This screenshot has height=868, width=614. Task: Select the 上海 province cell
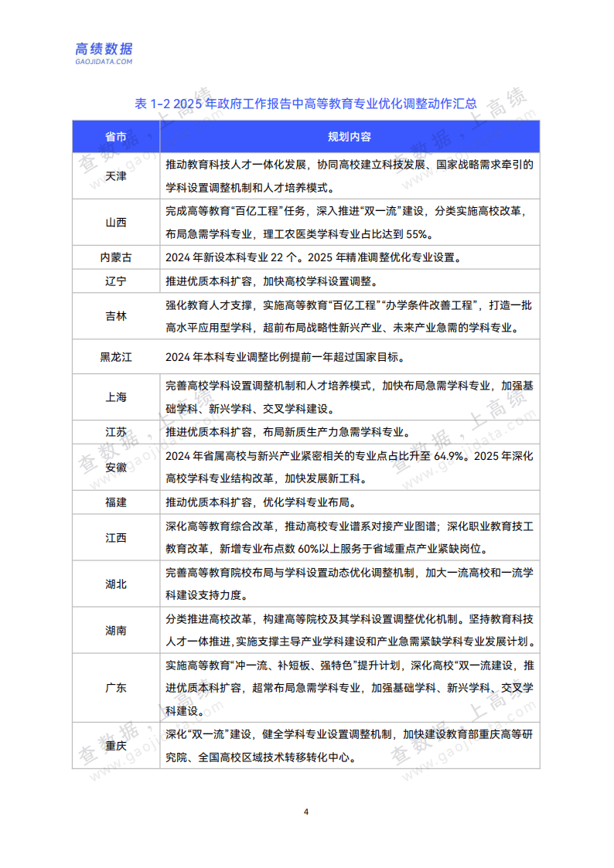[x=116, y=397]
